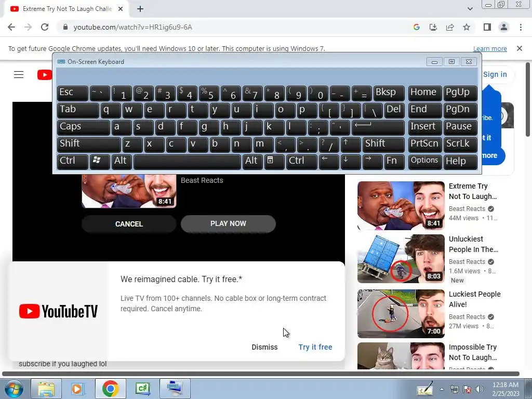Image resolution: width=532 pixels, height=399 pixels.
Task: Click the horizontal scrollbar at page bottom
Action: [x=261, y=374]
